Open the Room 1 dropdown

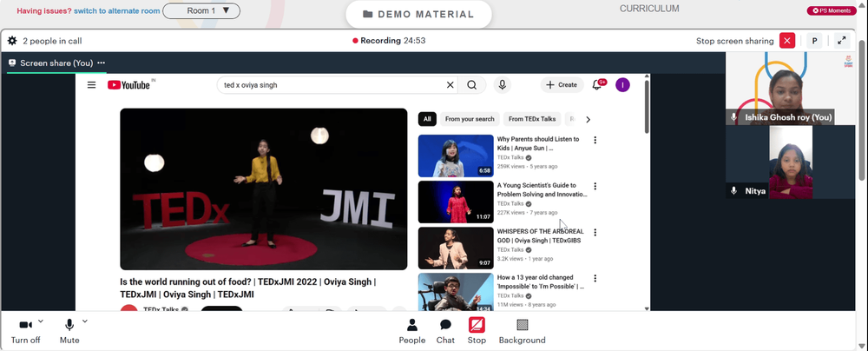(201, 10)
